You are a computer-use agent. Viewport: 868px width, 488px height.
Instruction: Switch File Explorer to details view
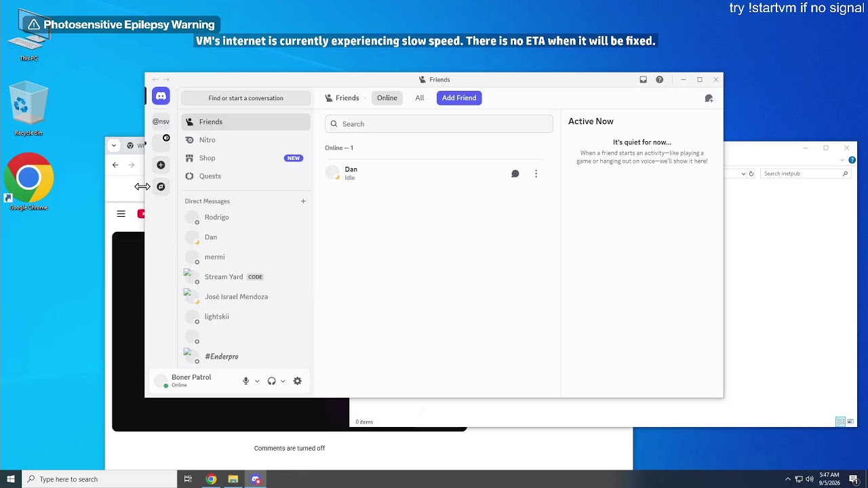coord(840,422)
